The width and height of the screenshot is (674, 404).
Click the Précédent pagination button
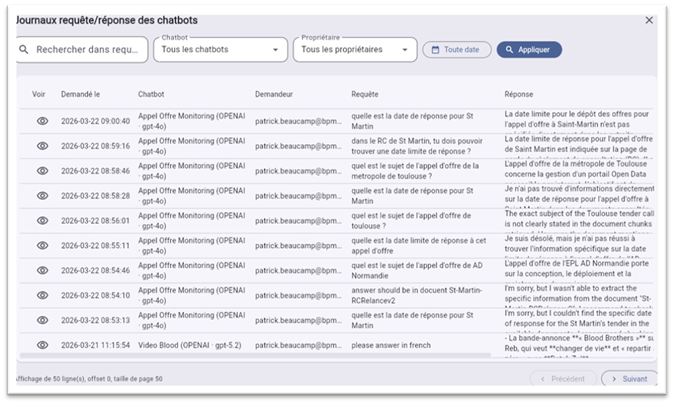point(563,379)
